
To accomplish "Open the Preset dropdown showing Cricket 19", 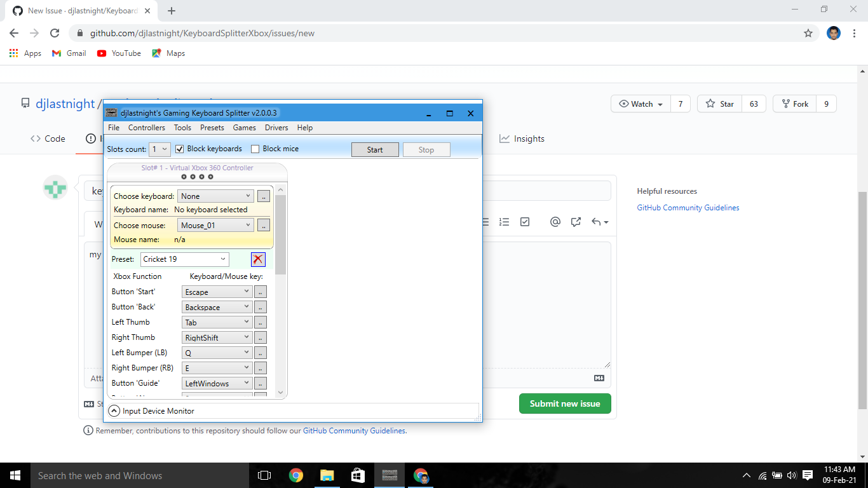I will pos(184,259).
